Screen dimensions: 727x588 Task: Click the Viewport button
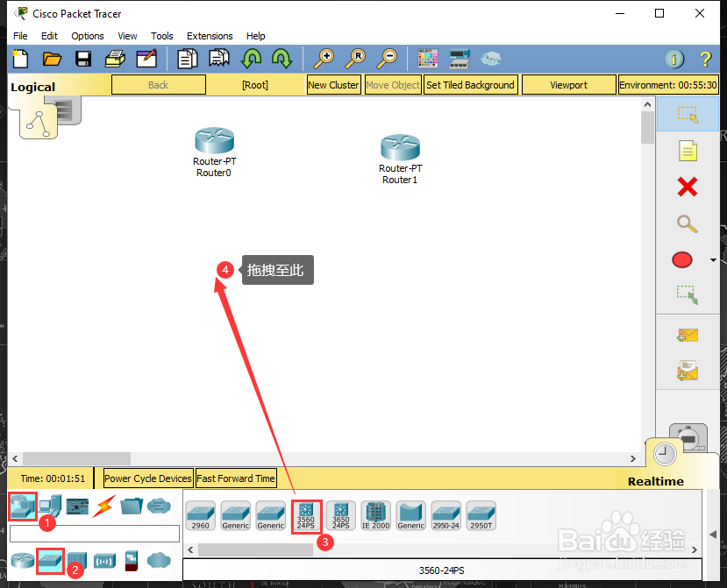coord(568,85)
